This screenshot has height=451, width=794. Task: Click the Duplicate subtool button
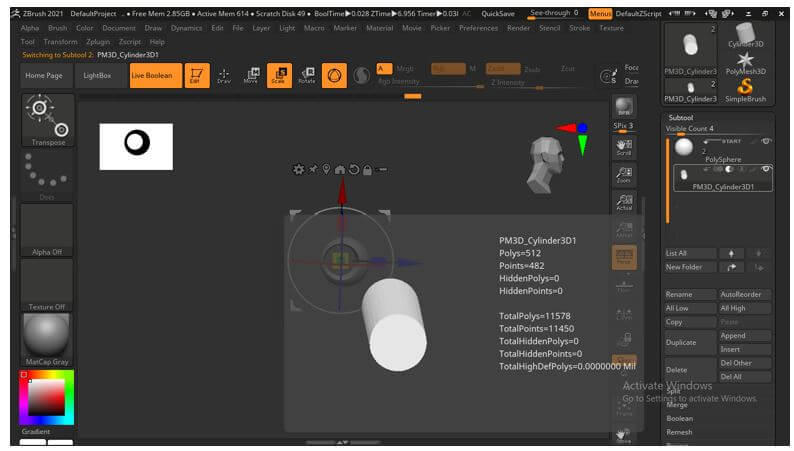coord(690,343)
